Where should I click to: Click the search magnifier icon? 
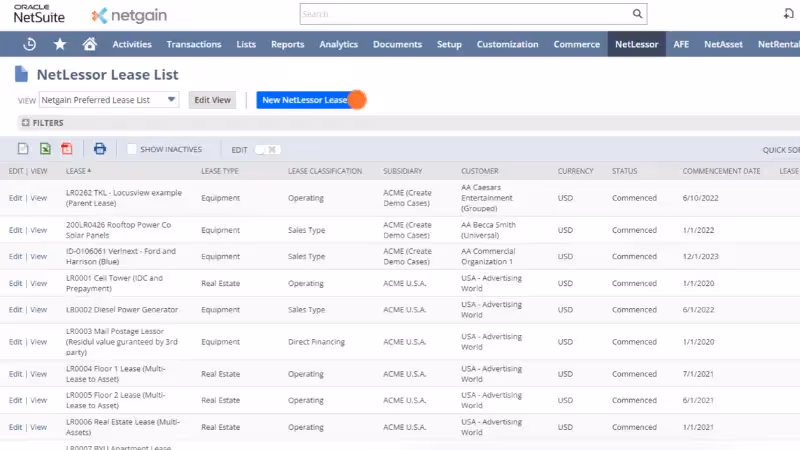[637, 14]
